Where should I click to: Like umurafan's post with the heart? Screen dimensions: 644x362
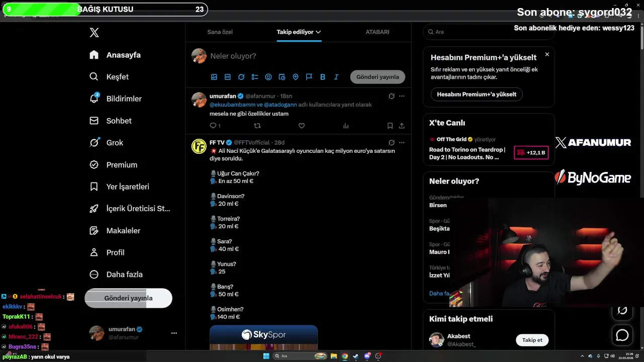(x=301, y=126)
